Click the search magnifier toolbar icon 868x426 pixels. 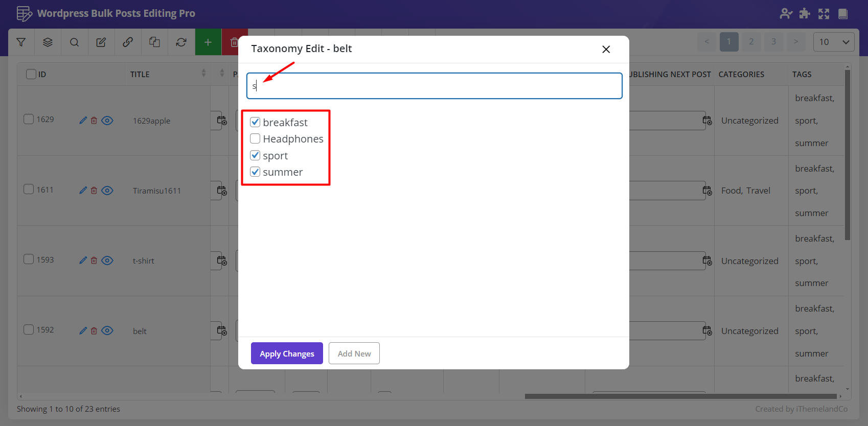[x=74, y=42]
